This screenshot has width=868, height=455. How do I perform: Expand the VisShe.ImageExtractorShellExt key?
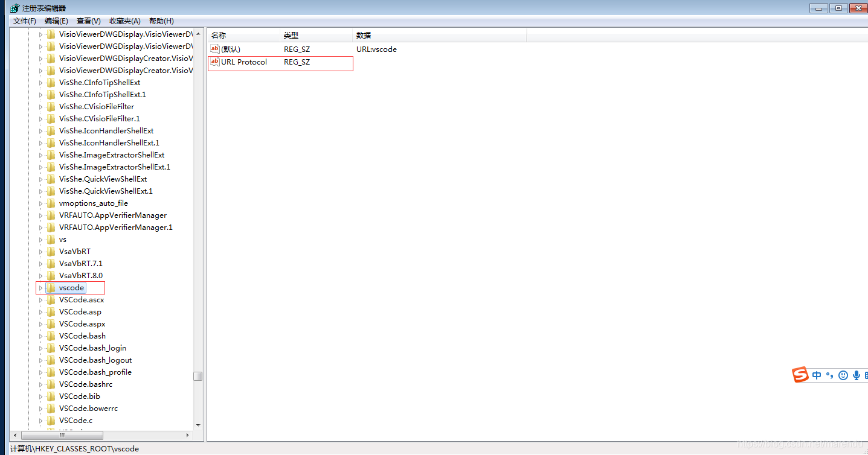pos(41,155)
